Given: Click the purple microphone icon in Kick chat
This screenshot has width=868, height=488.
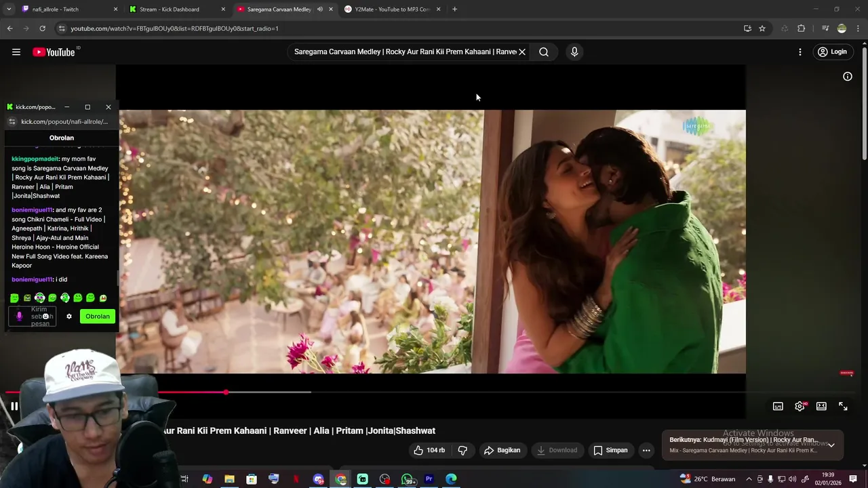Looking at the screenshot, I should (x=19, y=317).
